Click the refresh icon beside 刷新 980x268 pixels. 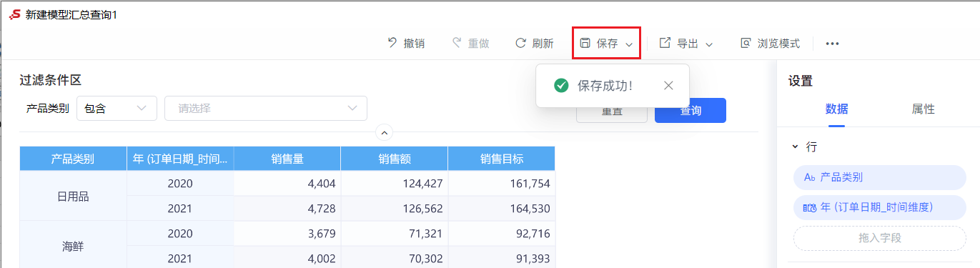[x=521, y=43]
